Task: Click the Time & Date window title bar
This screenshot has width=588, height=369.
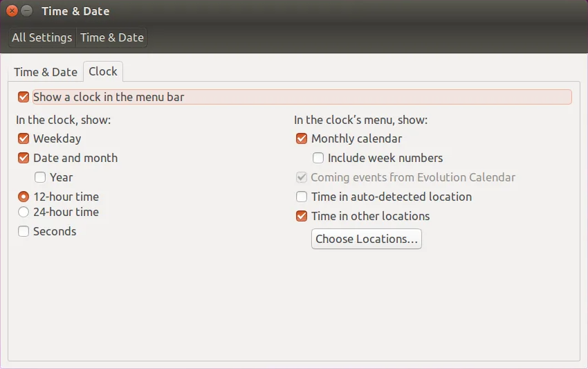Action: (x=300, y=11)
